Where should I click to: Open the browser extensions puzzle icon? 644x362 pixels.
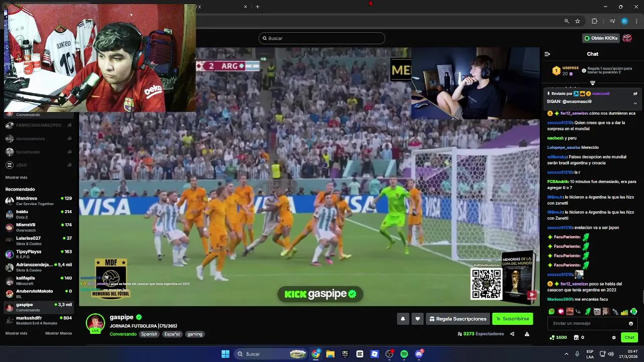[595, 21]
